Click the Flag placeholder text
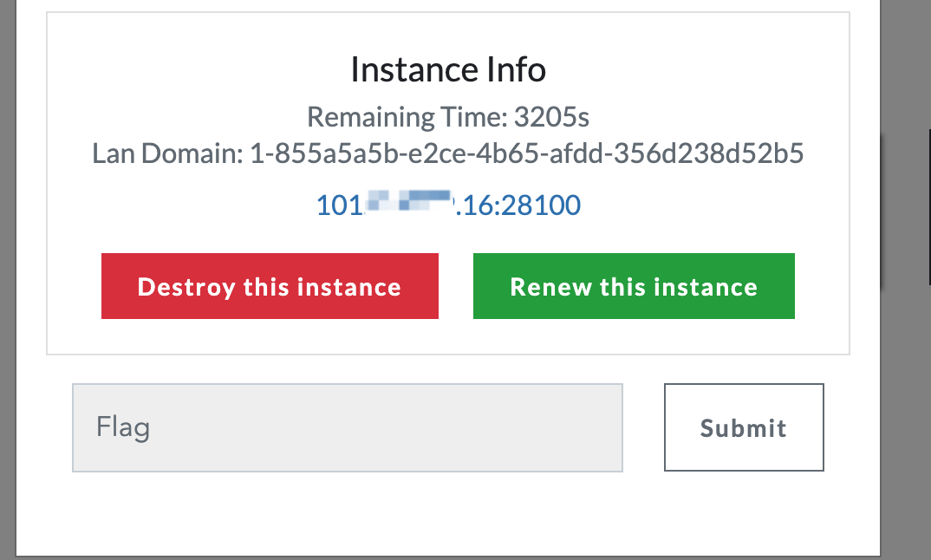The width and height of the screenshot is (931, 560). click(123, 427)
